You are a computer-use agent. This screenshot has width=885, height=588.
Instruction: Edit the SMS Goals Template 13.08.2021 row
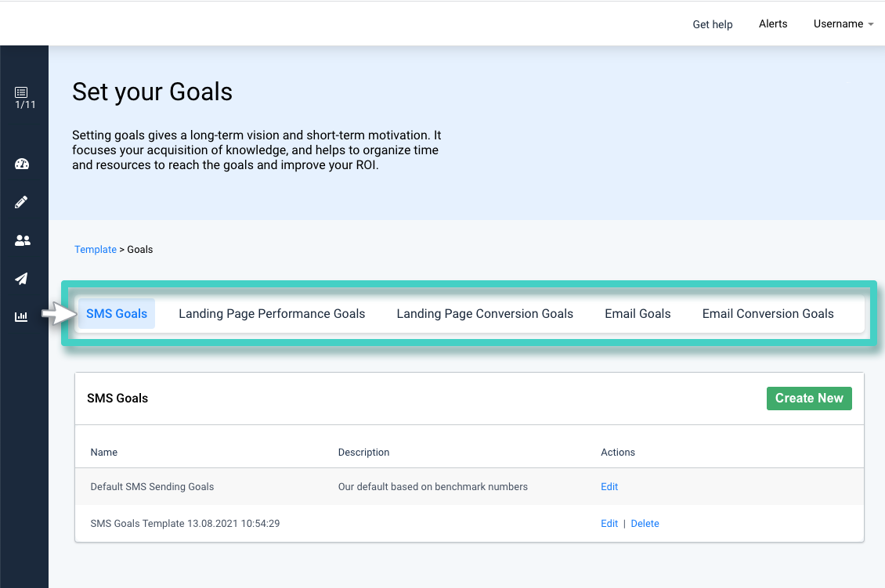[x=609, y=524]
